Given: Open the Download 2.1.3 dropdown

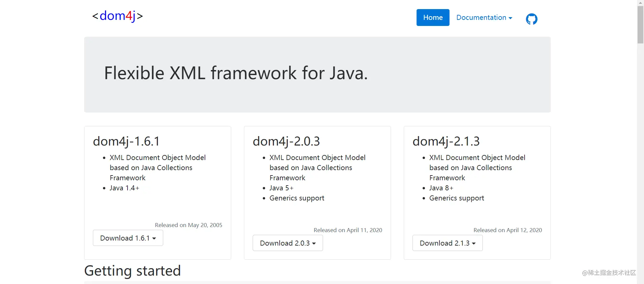Looking at the screenshot, I should tap(448, 243).
